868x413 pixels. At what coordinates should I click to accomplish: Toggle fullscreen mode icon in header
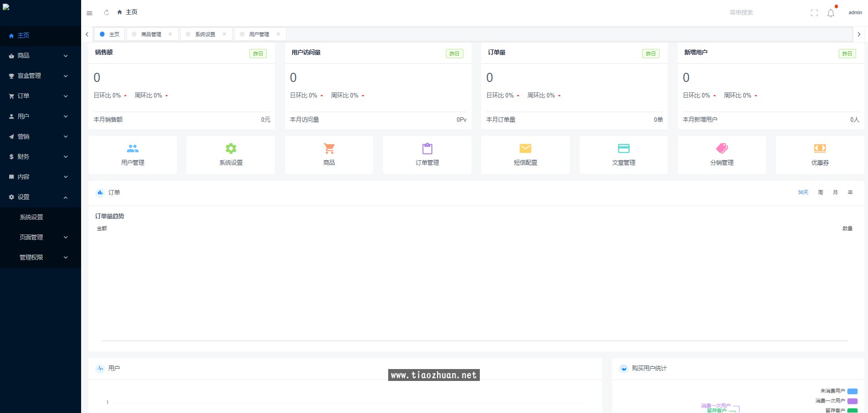[814, 13]
